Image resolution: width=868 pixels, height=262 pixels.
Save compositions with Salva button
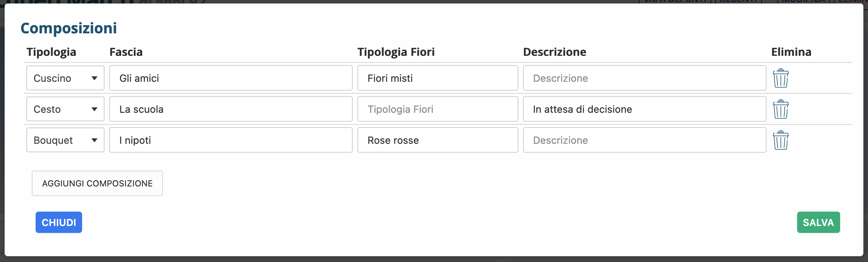pyautogui.click(x=818, y=222)
